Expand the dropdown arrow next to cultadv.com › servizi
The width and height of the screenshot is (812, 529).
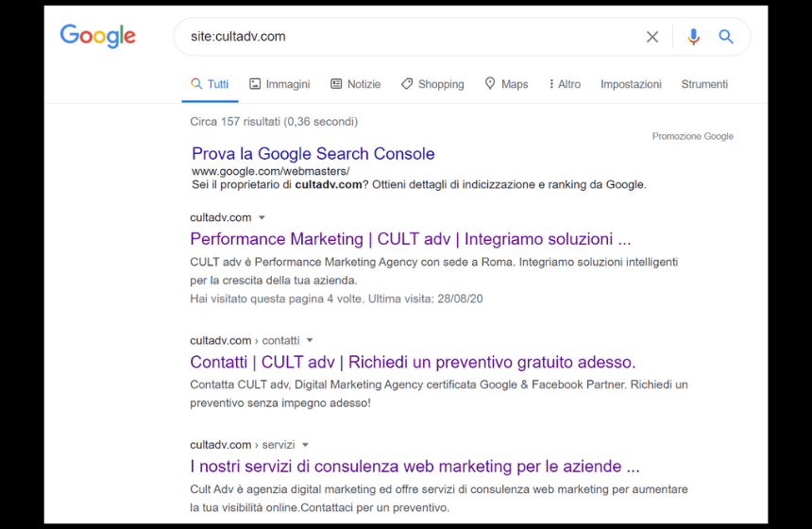(x=305, y=445)
